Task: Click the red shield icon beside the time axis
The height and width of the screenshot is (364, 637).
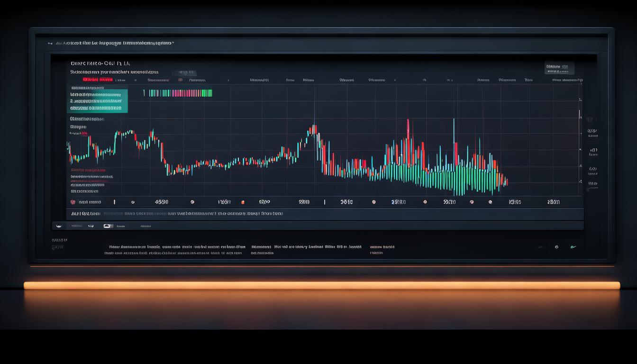Action: click(x=73, y=202)
